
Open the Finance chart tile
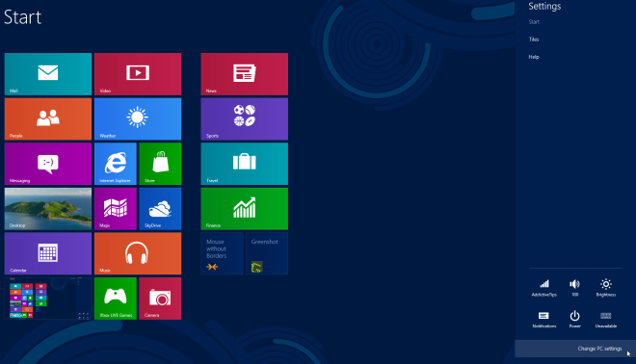click(x=244, y=209)
